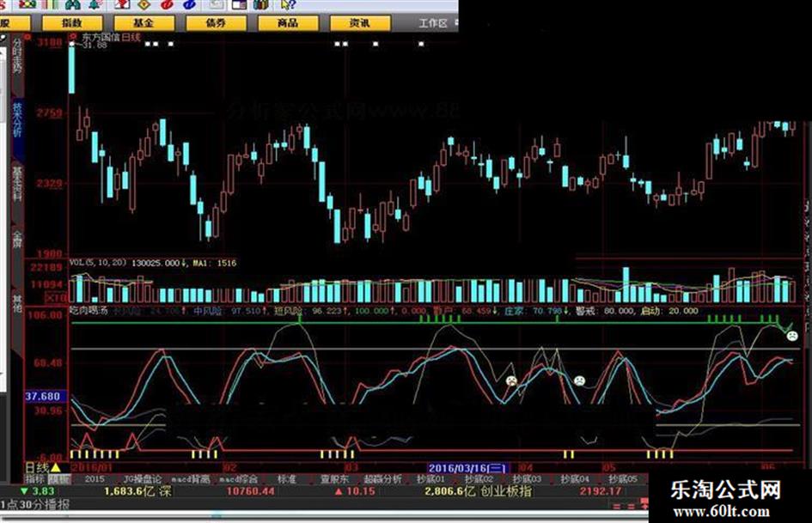The height and width of the screenshot is (523, 812).
Task: Select the 抄底04 indicator tab
Action: pyautogui.click(x=575, y=479)
